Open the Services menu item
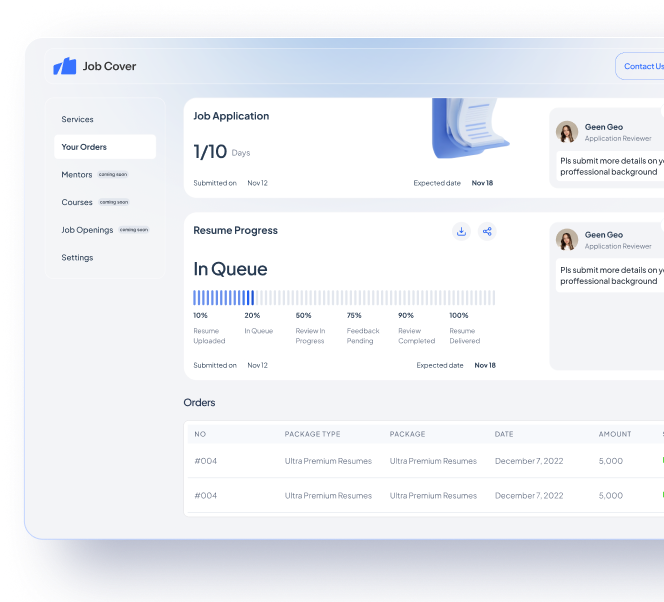The height and width of the screenshot is (602, 664). 77,119
